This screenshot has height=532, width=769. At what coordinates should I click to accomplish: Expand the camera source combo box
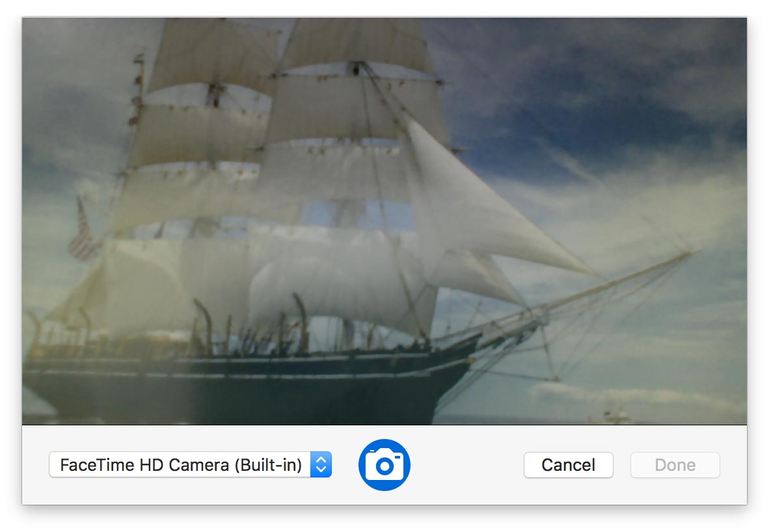pyautogui.click(x=190, y=465)
